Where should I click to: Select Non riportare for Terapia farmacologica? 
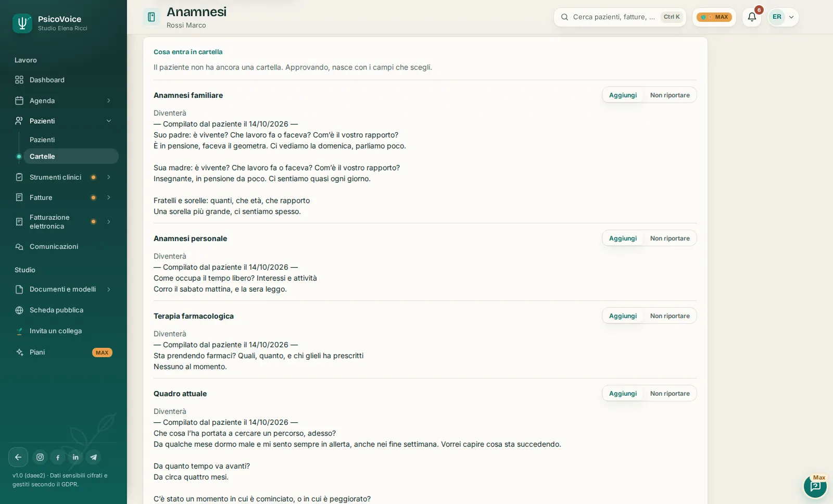pos(670,316)
